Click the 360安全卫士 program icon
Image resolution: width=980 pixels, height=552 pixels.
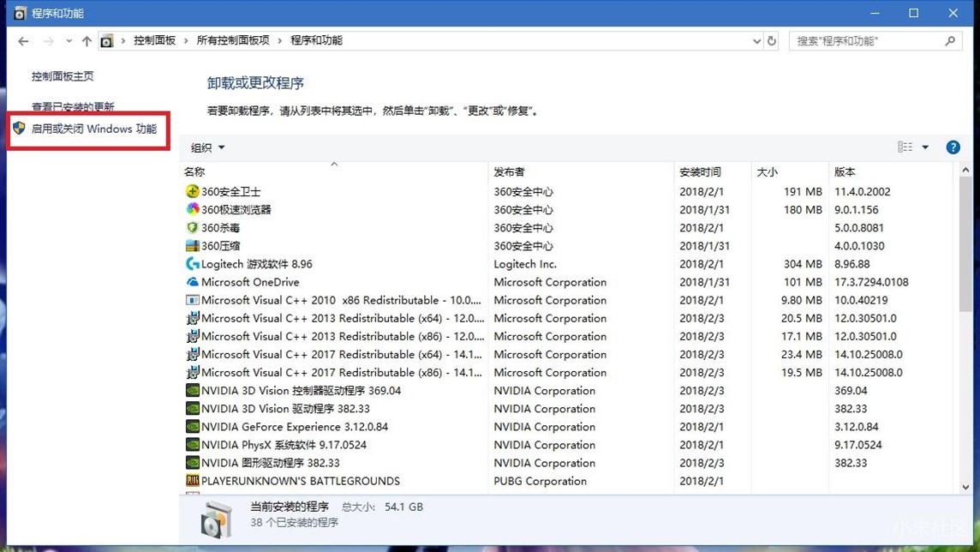(192, 191)
